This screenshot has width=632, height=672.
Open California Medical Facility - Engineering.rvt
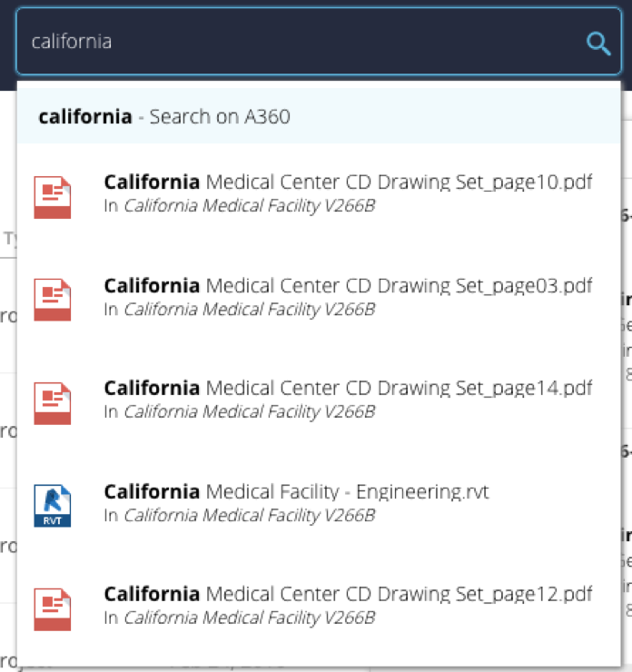pos(296,492)
